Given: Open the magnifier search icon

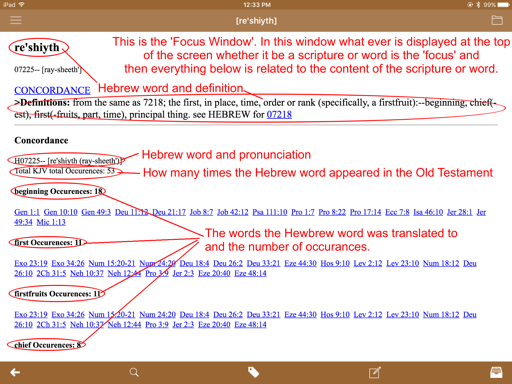Looking at the screenshot, I should pyautogui.click(x=134, y=372).
